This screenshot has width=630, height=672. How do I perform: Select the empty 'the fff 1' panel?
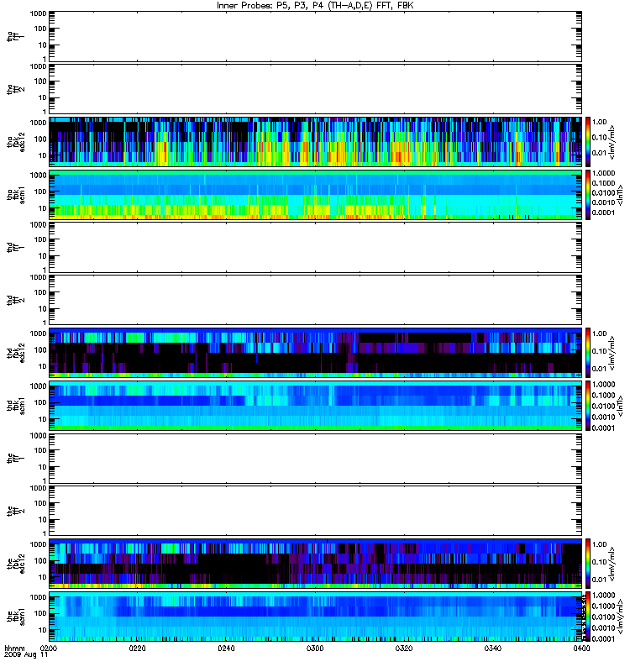click(316, 458)
